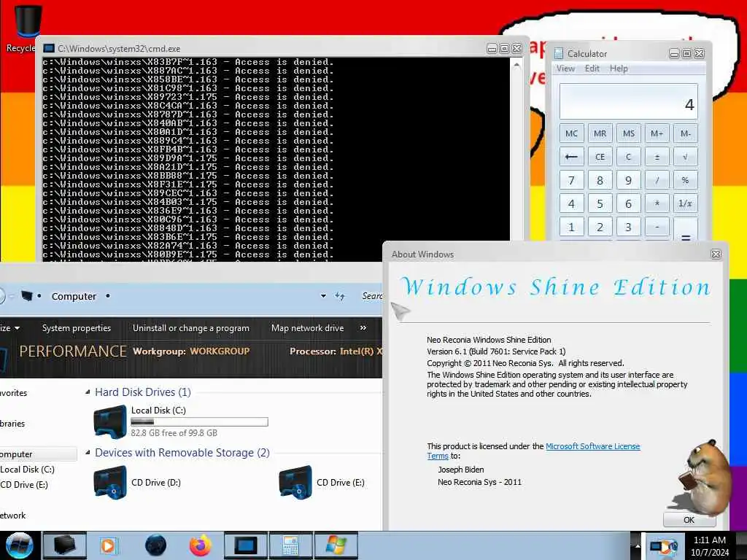
Task: Open the Organize dropdown in Explorer
Action: click(9, 328)
